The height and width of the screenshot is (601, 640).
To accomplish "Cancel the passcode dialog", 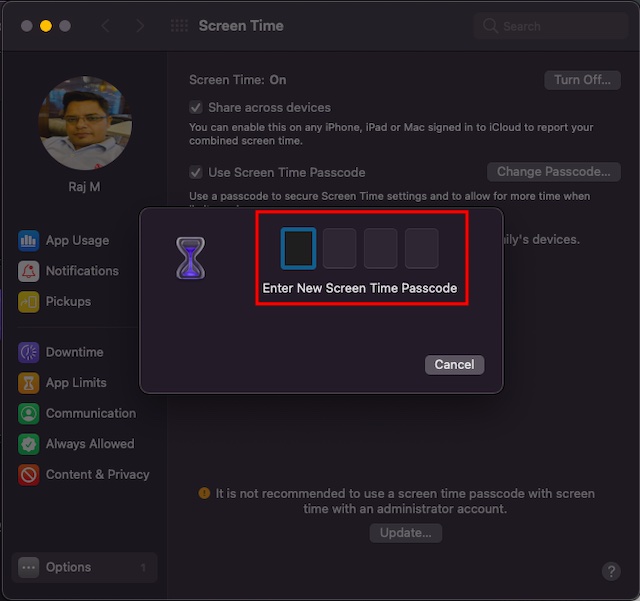I will (454, 365).
